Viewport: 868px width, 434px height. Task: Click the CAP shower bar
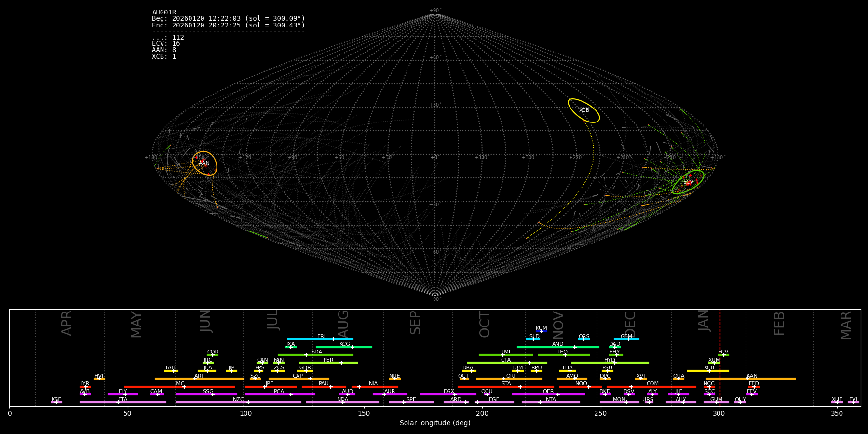[299, 379]
